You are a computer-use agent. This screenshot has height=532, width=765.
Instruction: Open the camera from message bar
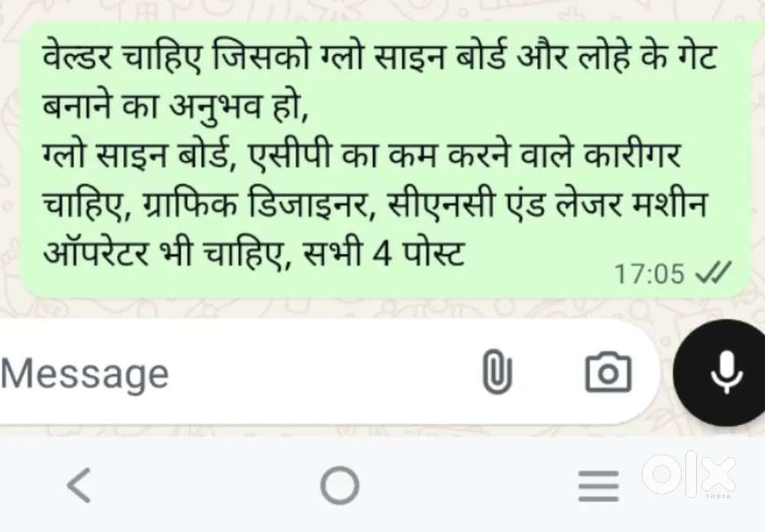608,372
